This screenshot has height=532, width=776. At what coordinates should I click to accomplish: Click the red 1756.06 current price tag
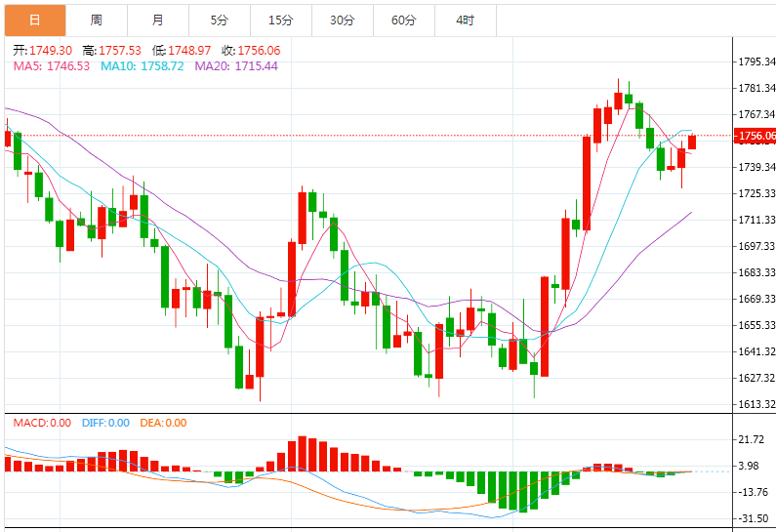point(756,136)
